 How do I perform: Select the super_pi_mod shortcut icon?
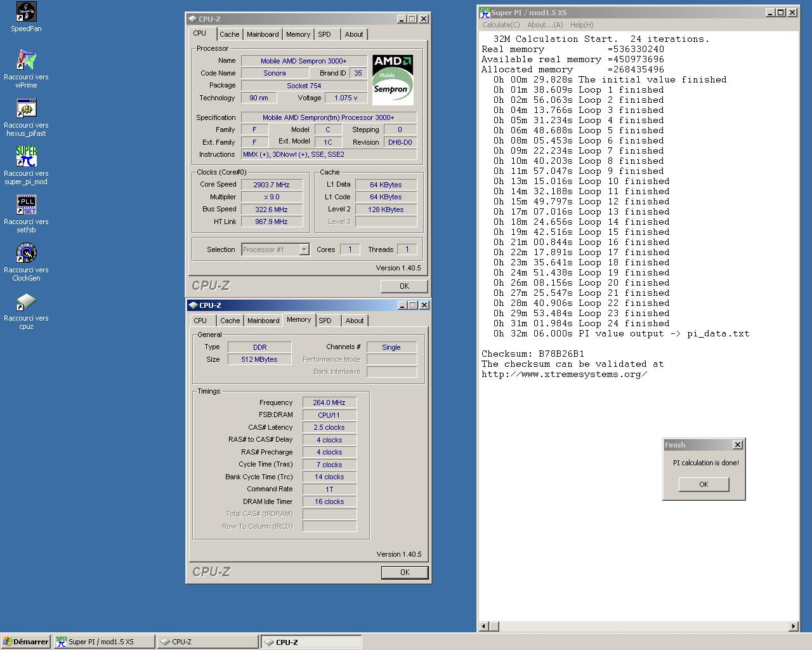26,157
